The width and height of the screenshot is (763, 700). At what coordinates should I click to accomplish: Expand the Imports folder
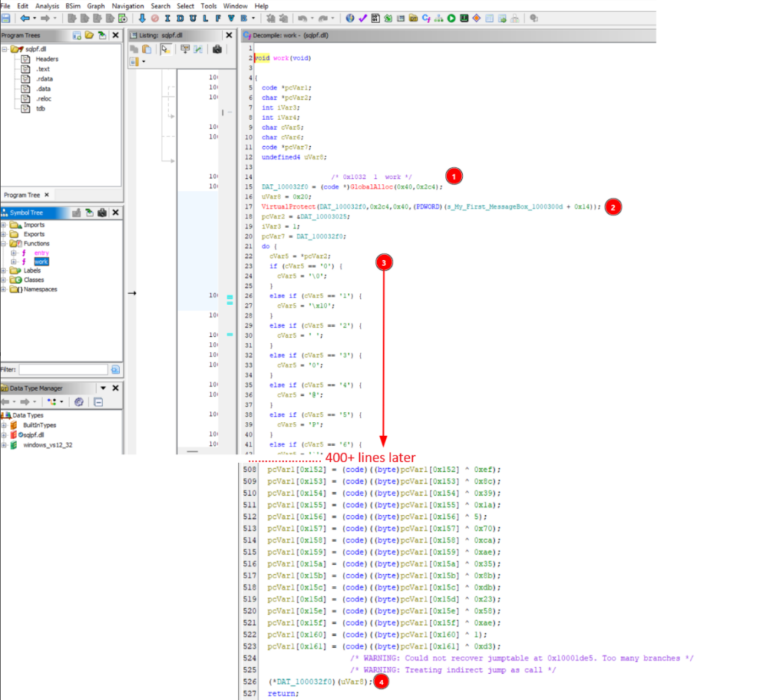pyautogui.click(x=4, y=225)
